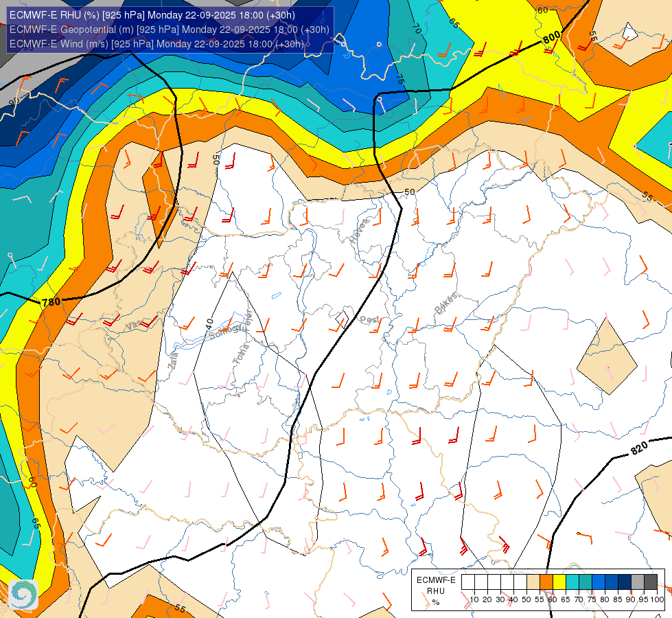Click the 70 humidity contour label on map
The width and height of the screenshot is (672, 618).
pos(417,28)
